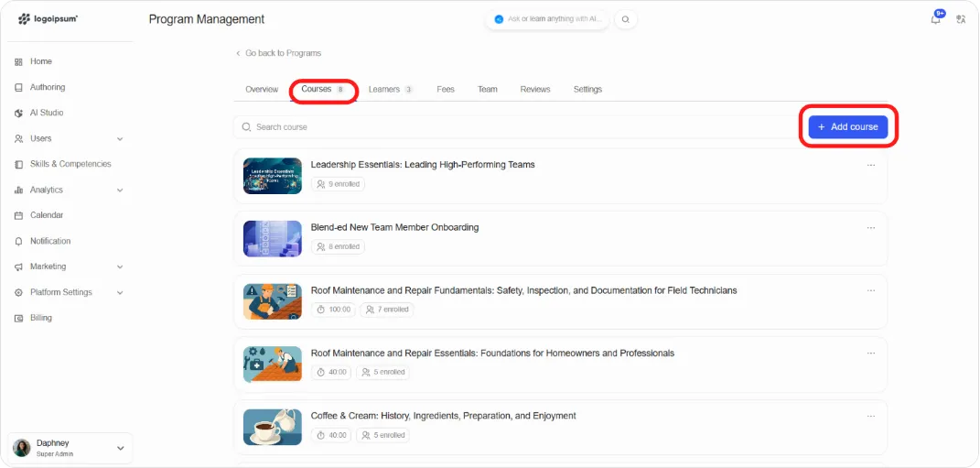Open more options for Blend-ed Onboarding
980x468 pixels.
pyautogui.click(x=870, y=228)
